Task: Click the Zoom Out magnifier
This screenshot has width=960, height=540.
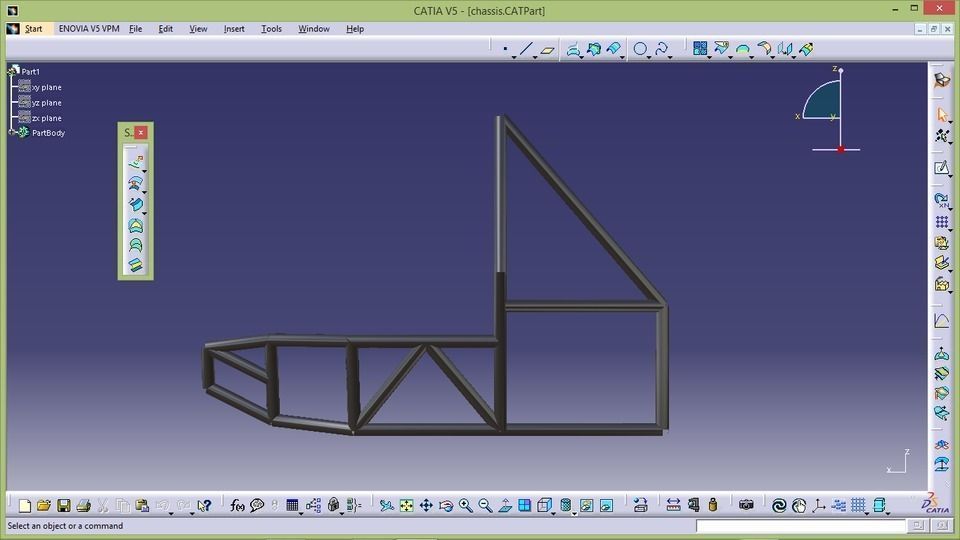Action: coord(485,505)
